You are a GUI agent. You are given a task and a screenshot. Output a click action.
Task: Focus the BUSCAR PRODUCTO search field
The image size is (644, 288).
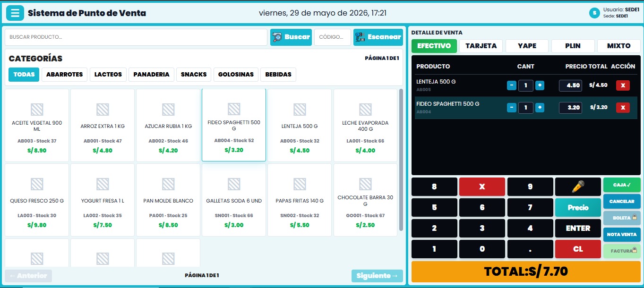coord(136,37)
